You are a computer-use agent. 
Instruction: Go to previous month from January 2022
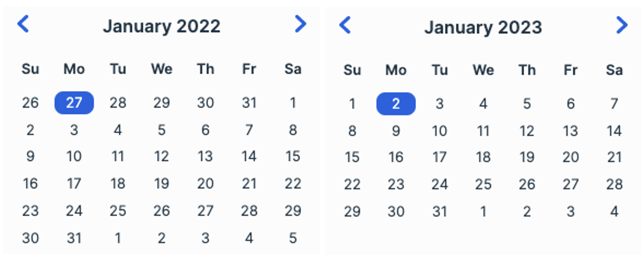pos(23,24)
